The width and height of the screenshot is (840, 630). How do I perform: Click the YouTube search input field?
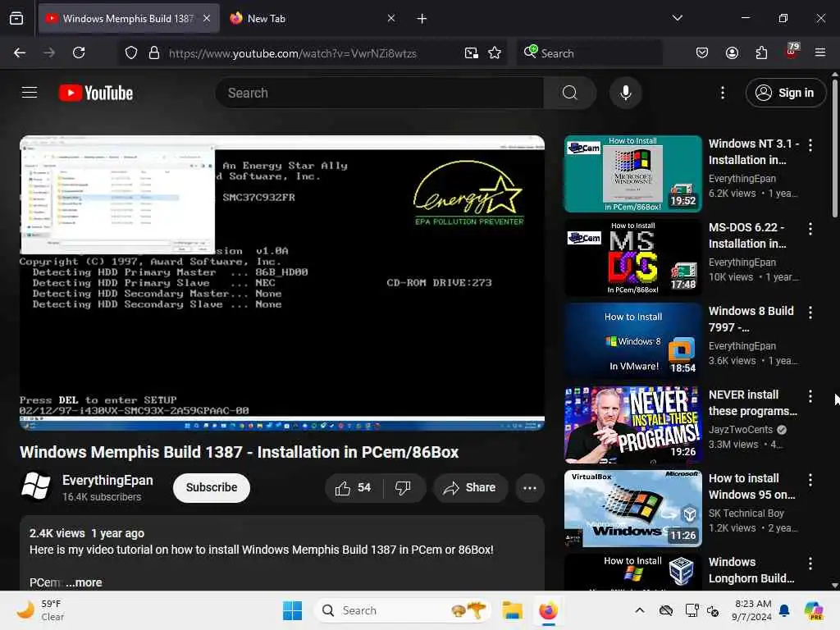(x=379, y=93)
